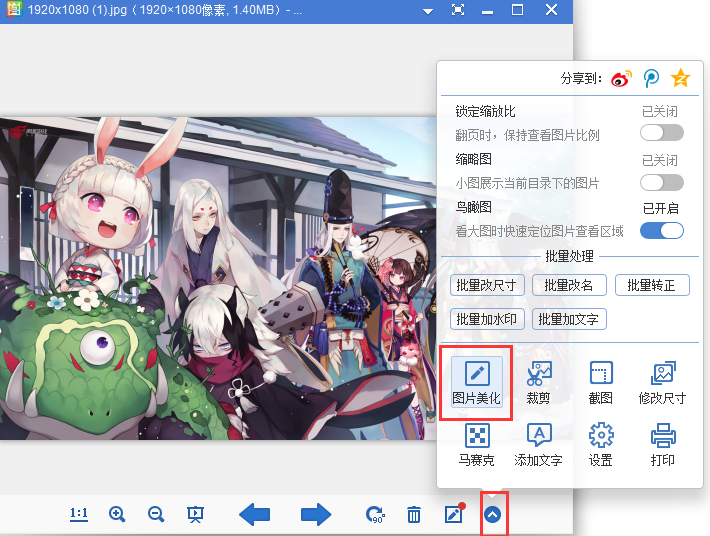This screenshot has height=536, width=710.
Task: Go to the next image arrow
Action: (316, 514)
